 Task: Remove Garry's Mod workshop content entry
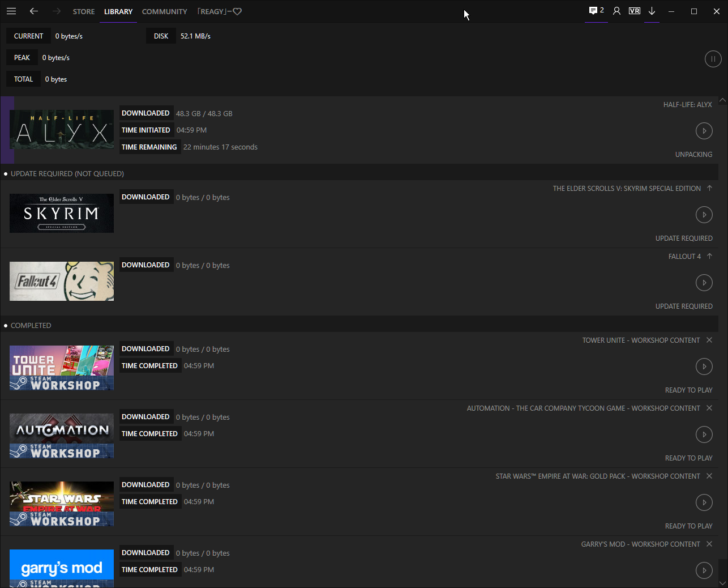point(709,544)
